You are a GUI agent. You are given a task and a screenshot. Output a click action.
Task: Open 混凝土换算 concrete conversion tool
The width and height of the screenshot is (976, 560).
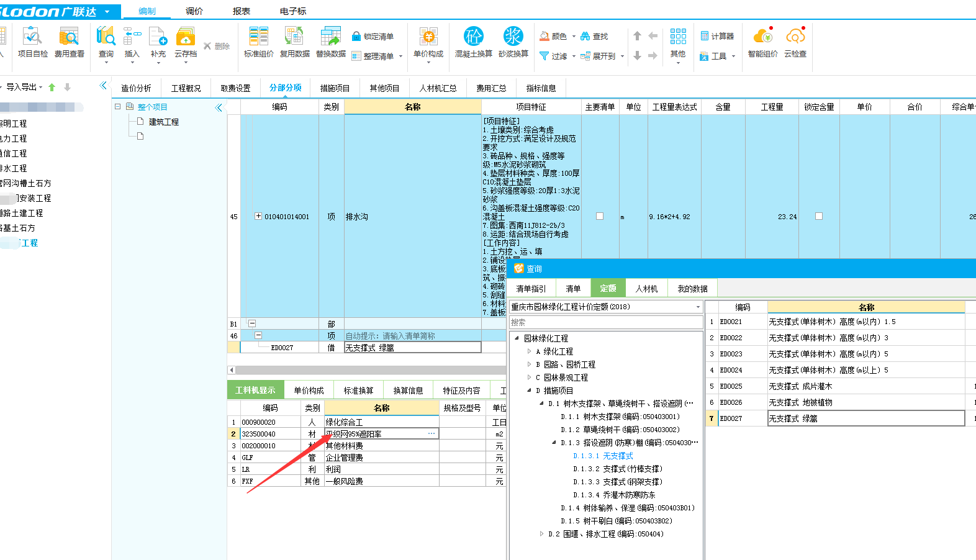tap(474, 42)
